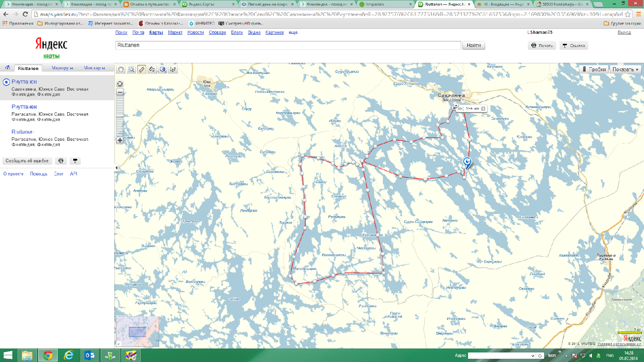The image size is (644, 362).
Task: Click the signpost link icon in left panel
Action: pyautogui.click(x=75, y=161)
